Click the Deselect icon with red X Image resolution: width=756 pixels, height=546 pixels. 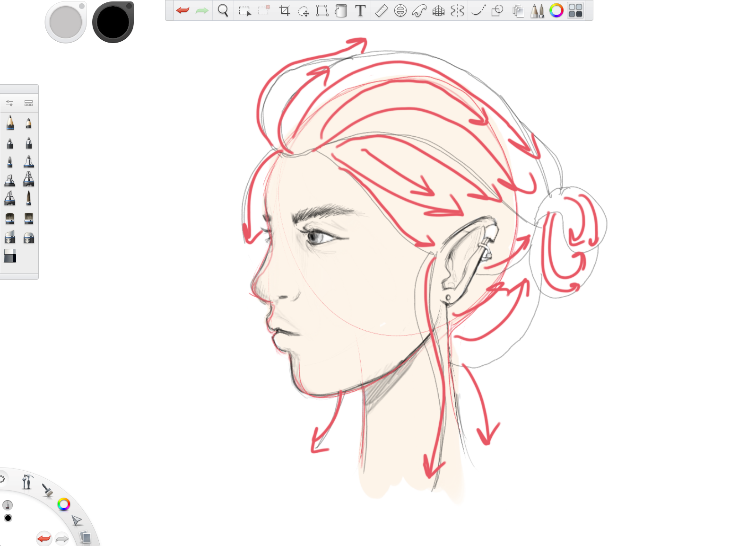pyautogui.click(x=264, y=10)
